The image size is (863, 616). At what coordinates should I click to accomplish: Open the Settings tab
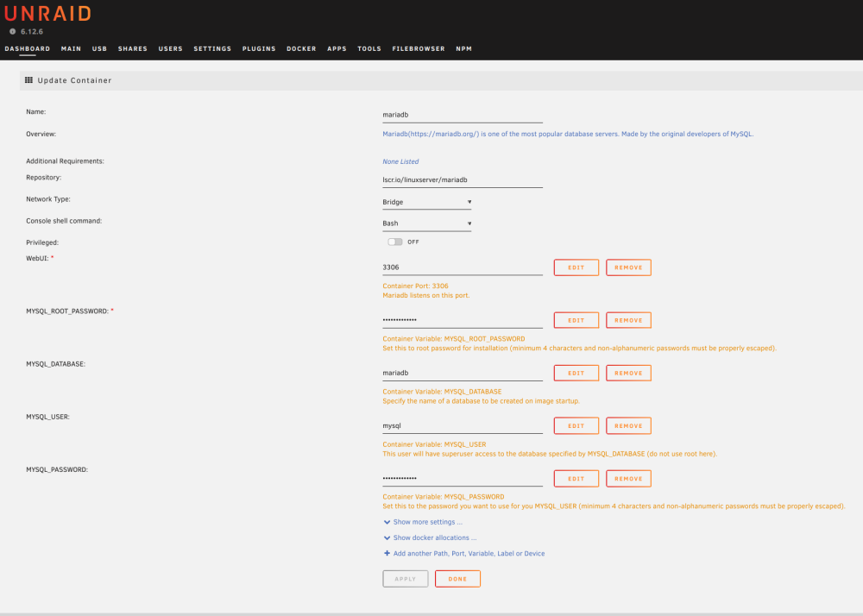[212, 49]
